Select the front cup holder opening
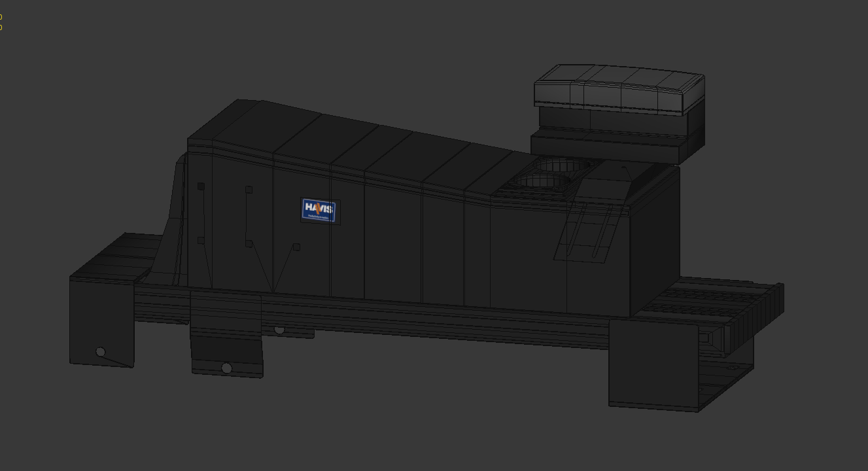The width and height of the screenshot is (868, 471). coord(540,180)
